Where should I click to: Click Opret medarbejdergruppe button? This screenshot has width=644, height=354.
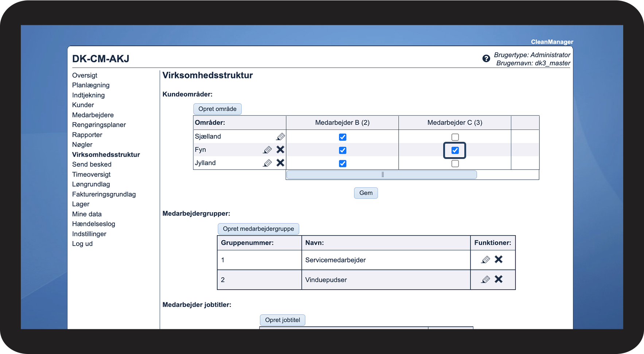point(258,229)
